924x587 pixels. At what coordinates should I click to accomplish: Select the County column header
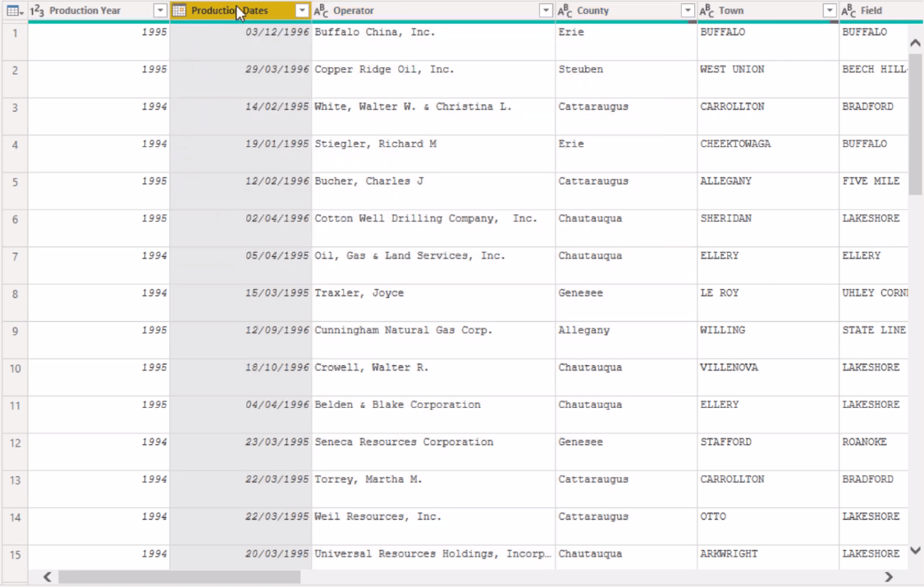click(x=626, y=11)
